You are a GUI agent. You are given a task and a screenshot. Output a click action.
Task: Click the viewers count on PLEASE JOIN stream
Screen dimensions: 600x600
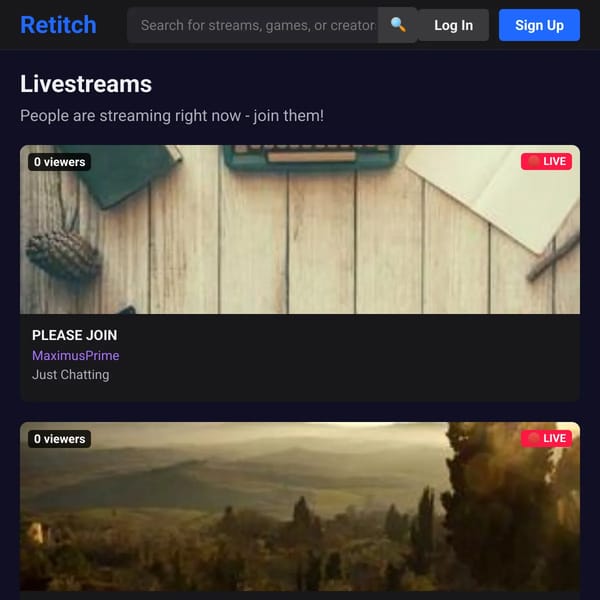coord(59,162)
